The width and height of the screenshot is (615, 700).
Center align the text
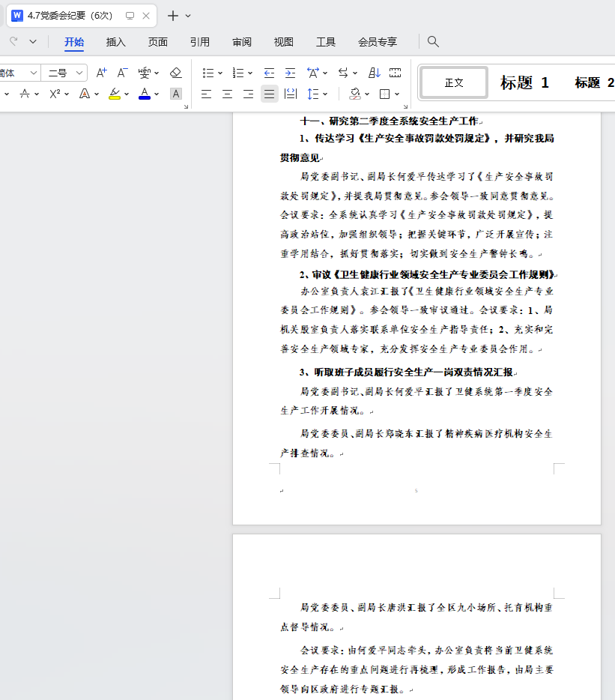(x=227, y=94)
